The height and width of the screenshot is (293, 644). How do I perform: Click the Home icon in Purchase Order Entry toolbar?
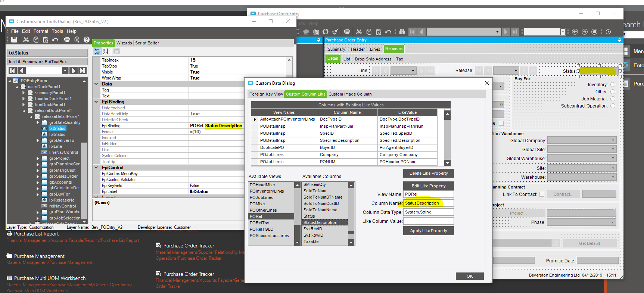[x=594, y=32]
